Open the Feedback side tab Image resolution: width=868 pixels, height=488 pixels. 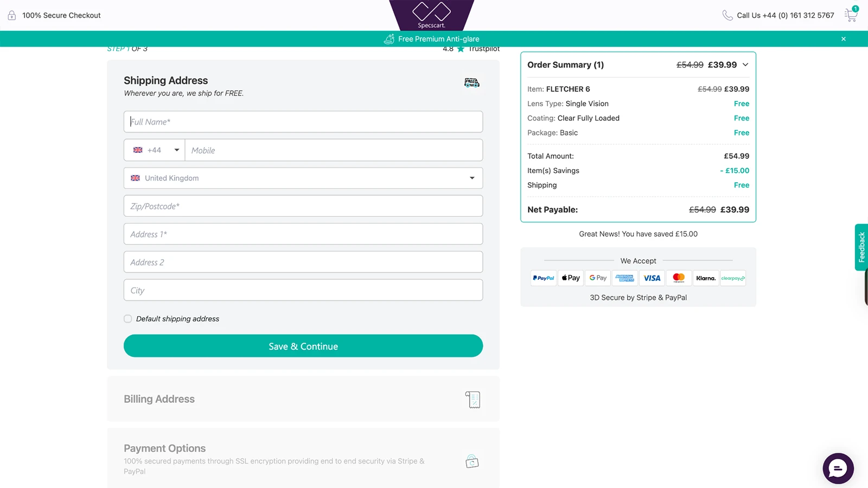861,247
